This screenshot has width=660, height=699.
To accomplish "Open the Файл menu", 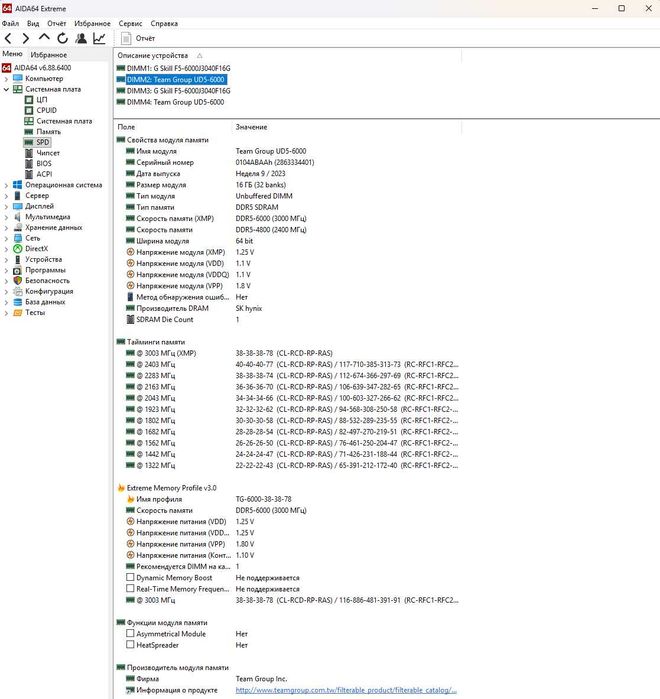I will click(10, 24).
